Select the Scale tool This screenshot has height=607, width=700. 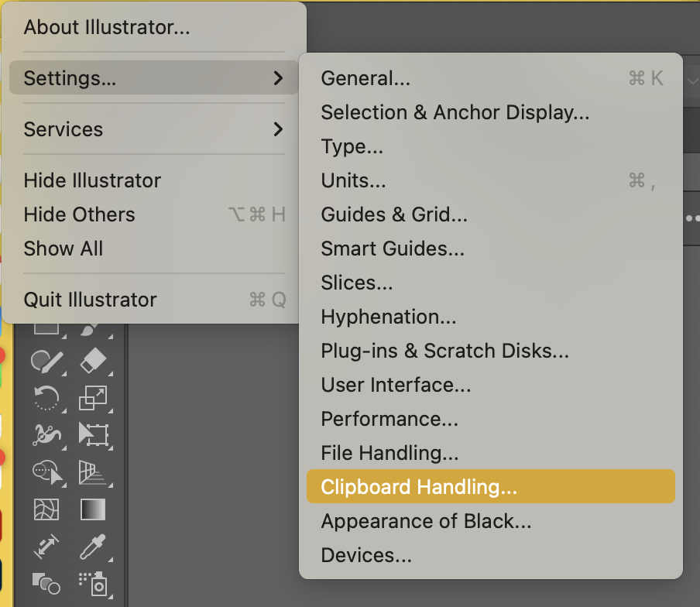click(93, 397)
